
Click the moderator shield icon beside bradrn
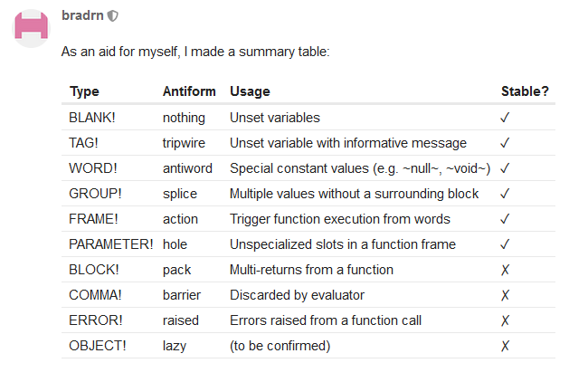coord(112,15)
